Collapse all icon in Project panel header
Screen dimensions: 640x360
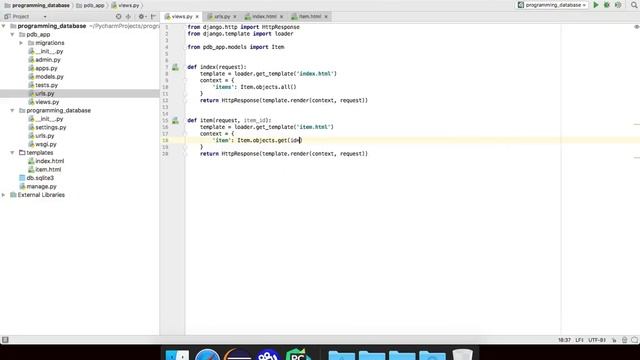click(x=129, y=17)
